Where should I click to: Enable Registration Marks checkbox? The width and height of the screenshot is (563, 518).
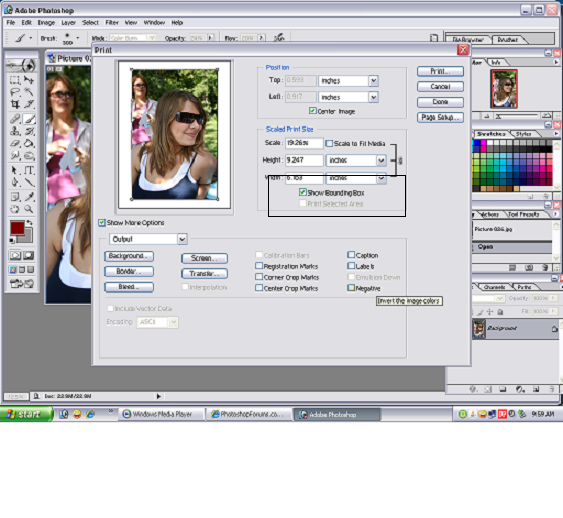click(x=259, y=266)
